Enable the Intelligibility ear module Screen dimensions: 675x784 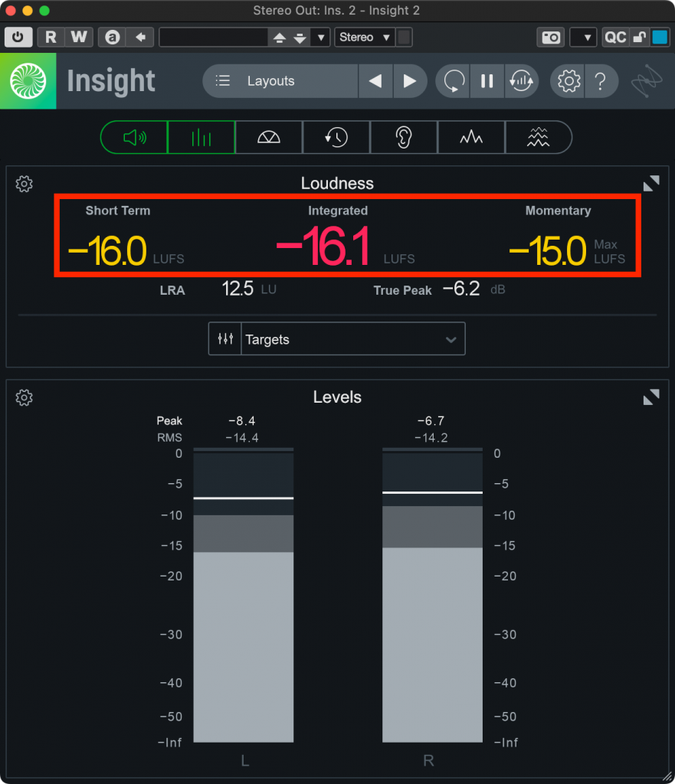point(404,138)
